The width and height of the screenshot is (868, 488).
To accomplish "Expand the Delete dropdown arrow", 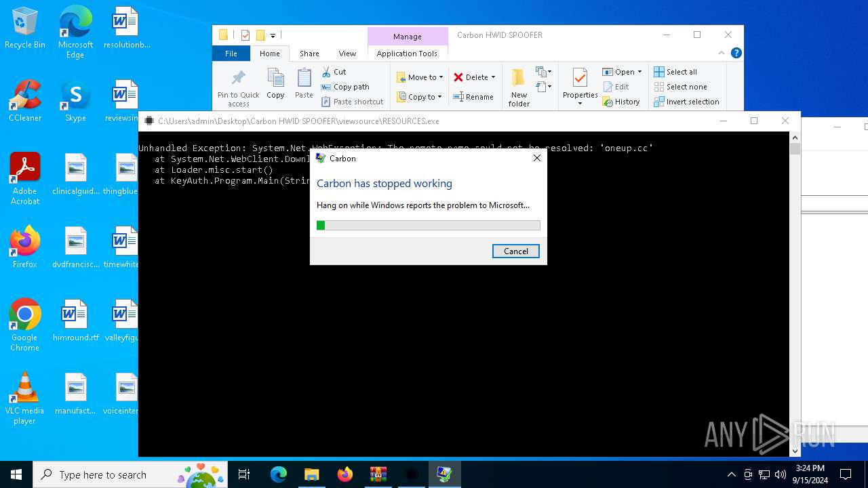I will point(493,77).
